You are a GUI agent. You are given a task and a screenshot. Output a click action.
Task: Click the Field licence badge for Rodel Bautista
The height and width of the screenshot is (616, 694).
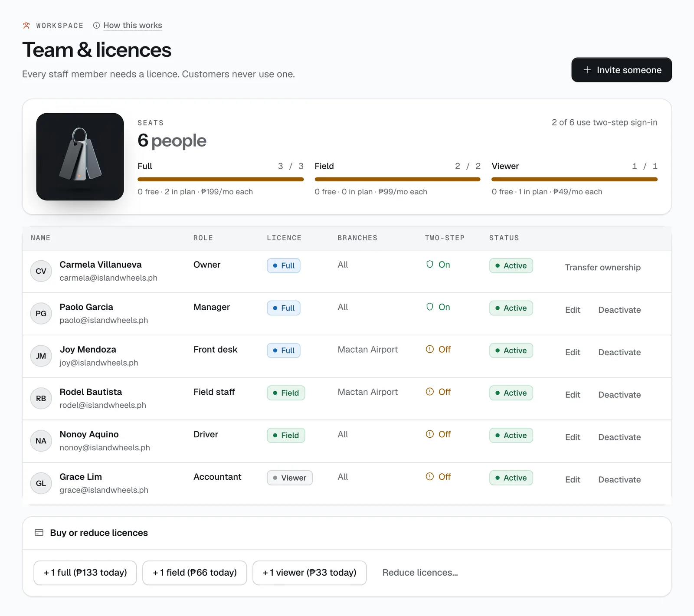pos(286,393)
